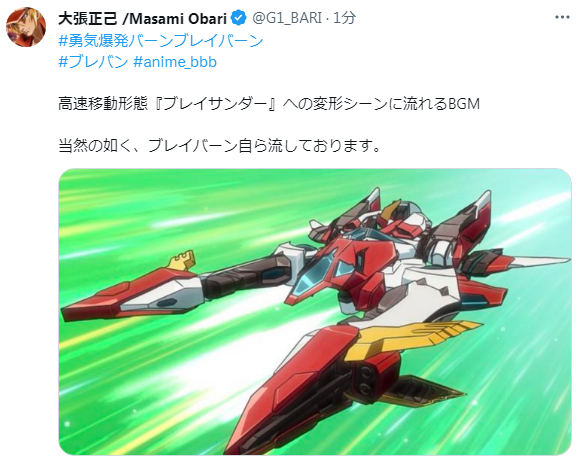Click the display name 大張正己 /Masami Obari
586x464 pixels.
pos(142,18)
